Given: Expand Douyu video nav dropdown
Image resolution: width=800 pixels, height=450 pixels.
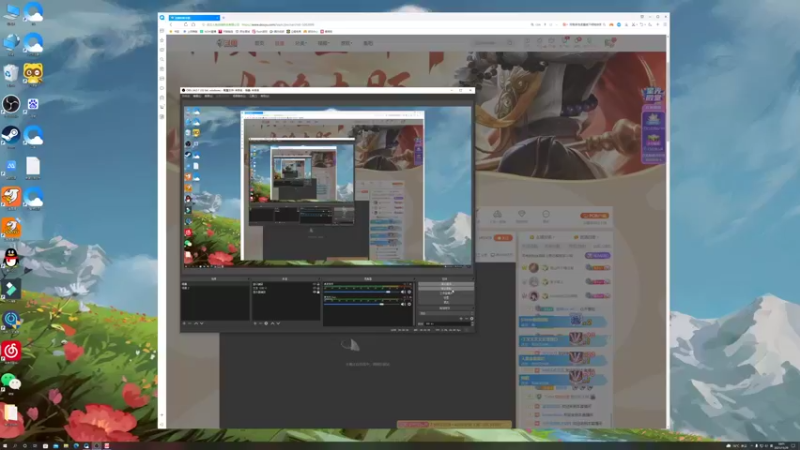Looking at the screenshot, I should [x=323, y=43].
